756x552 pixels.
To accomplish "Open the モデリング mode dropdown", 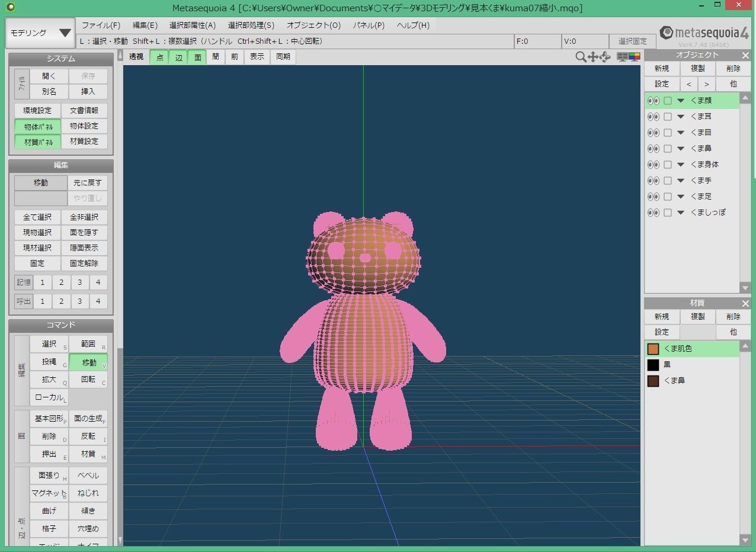I will click(40, 33).
